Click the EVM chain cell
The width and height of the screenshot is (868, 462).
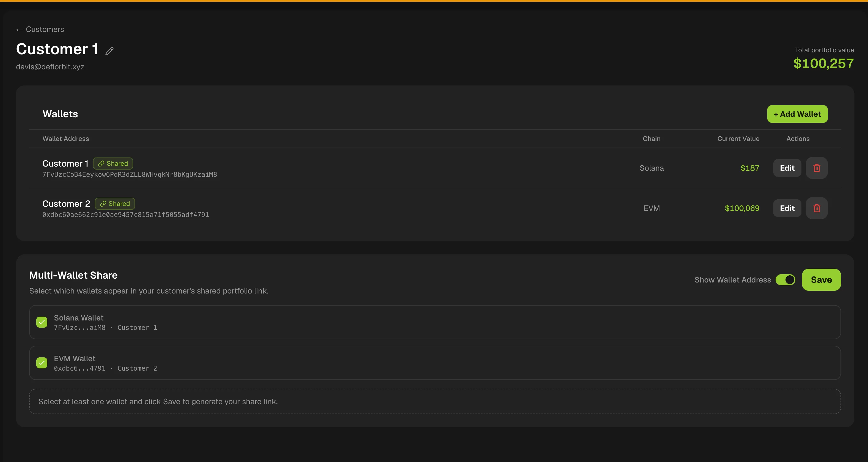pos(652,208)
